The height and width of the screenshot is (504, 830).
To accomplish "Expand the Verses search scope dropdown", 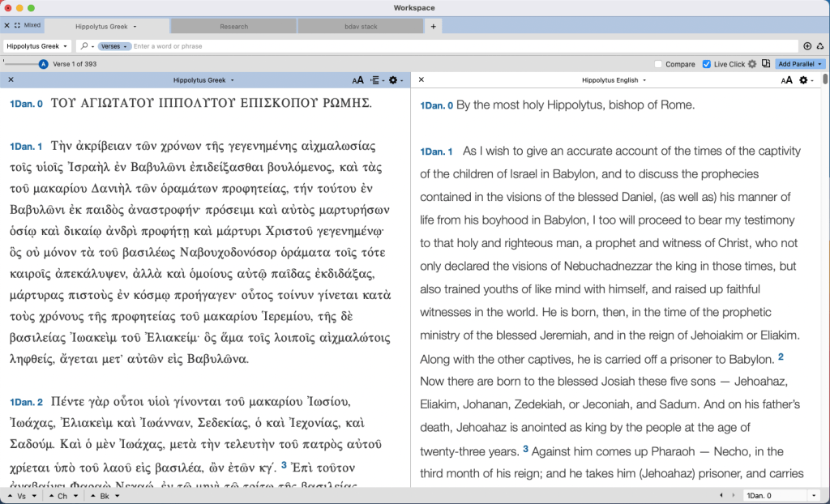I will point(115,46).
